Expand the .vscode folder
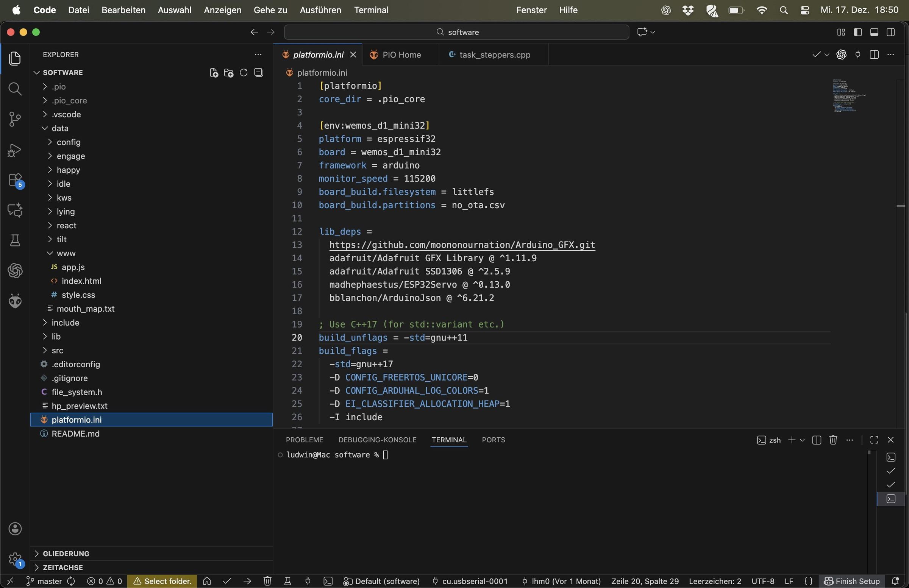 coord(151,115)
